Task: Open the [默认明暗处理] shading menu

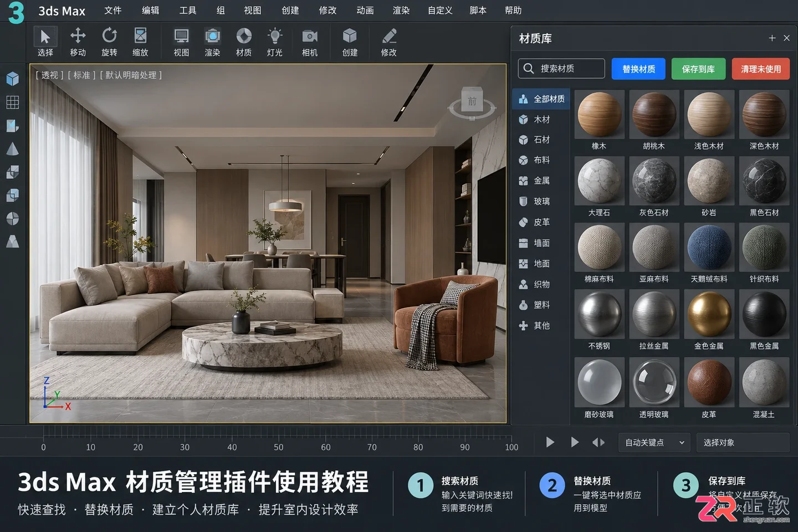Action: point(131,75)
